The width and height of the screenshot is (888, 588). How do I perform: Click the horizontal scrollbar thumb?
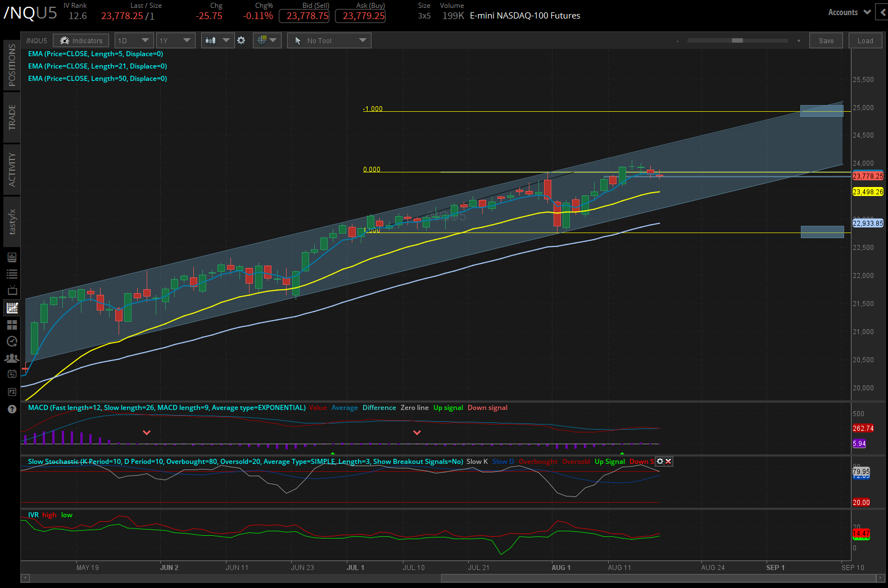pos(658,578)
